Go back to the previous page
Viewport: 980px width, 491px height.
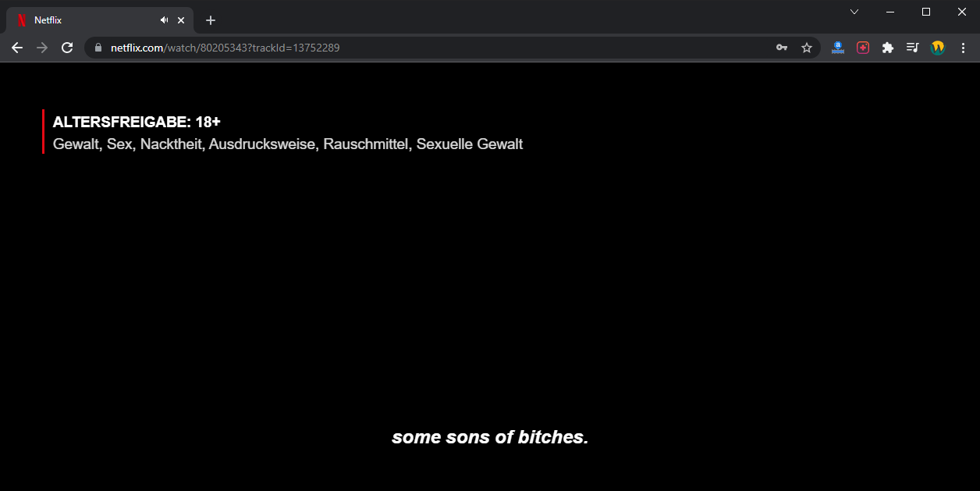pos(17,48)
